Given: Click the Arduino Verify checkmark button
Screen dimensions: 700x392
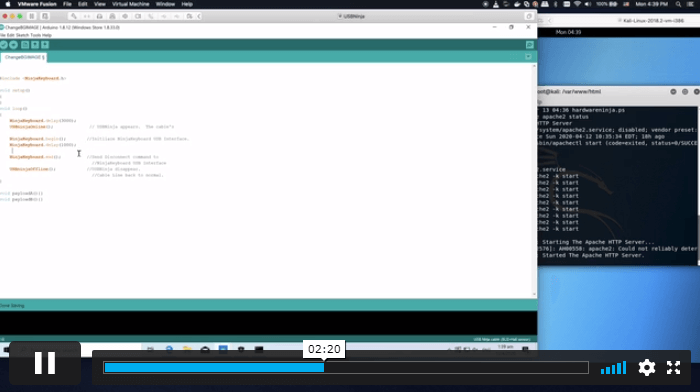Looking at the screenshot, I should [4, 45].
